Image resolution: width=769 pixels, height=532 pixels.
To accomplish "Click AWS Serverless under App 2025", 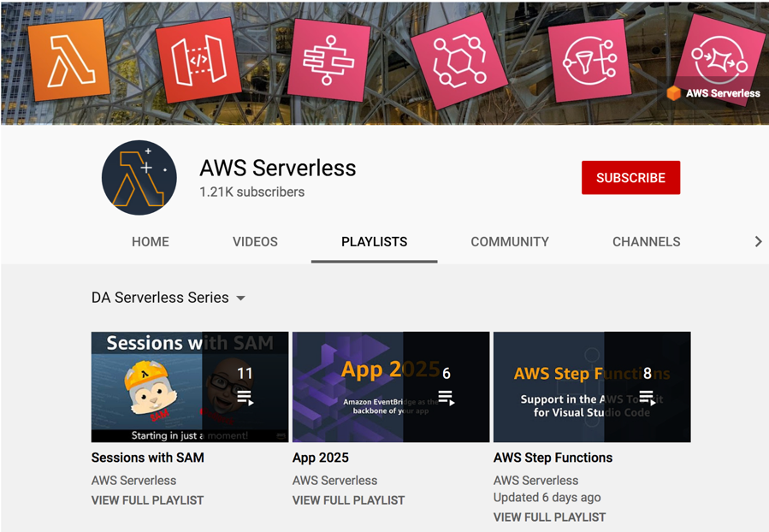I will point(335,481).
